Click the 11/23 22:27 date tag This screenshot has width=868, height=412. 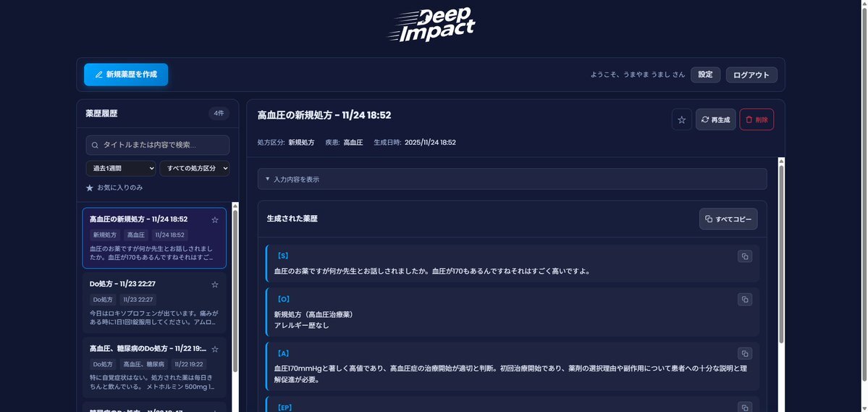138,300
